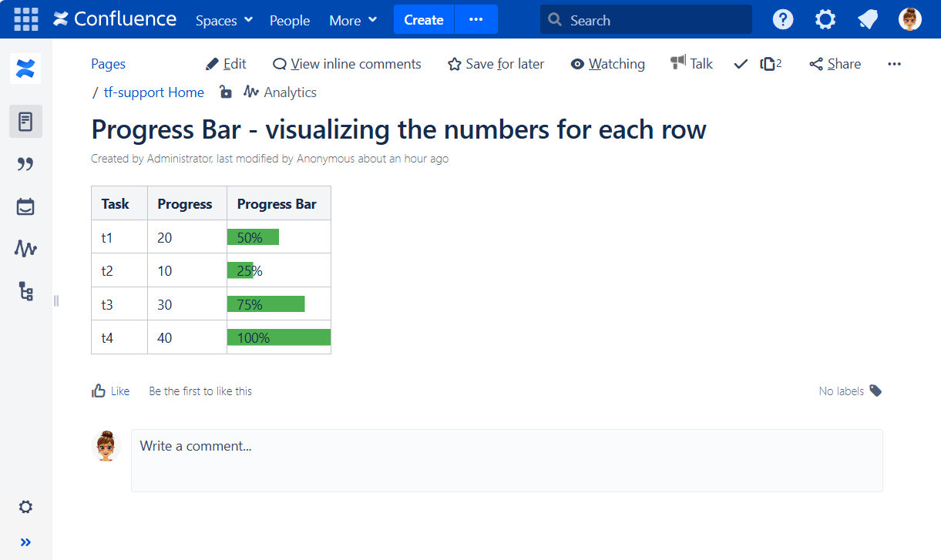The image size is (941, 560).
Task: Click the 100% progress bar for t4
Action: pos(278,337)
